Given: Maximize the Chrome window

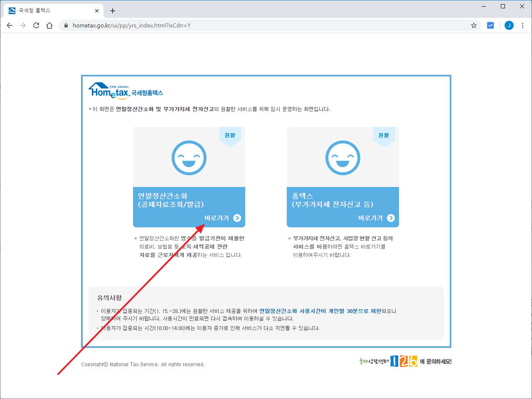Looking at the screenshot, I should tap(503, 6).
